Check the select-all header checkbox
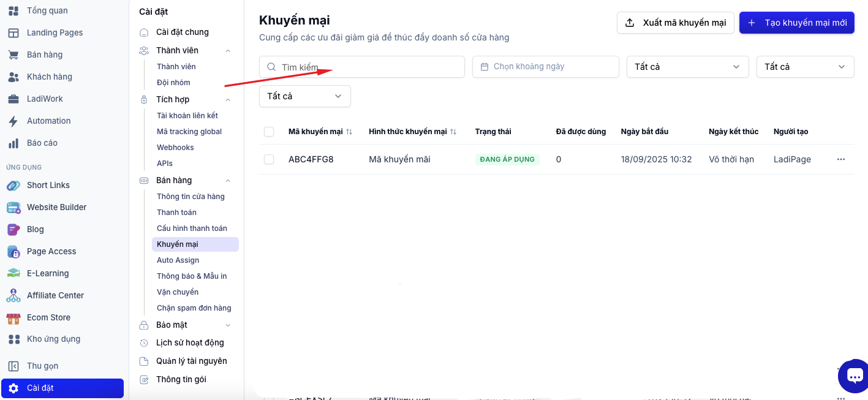 [x=269, y=132]
